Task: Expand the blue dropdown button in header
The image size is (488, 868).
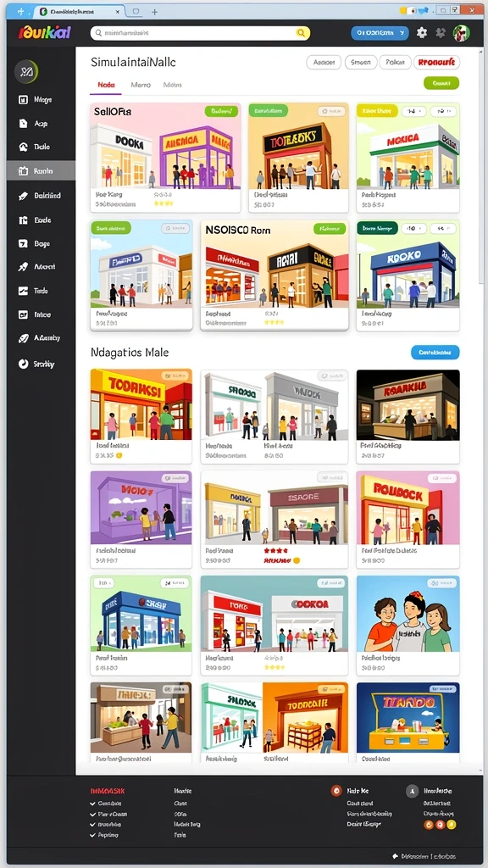Action: tap(380, 33)
